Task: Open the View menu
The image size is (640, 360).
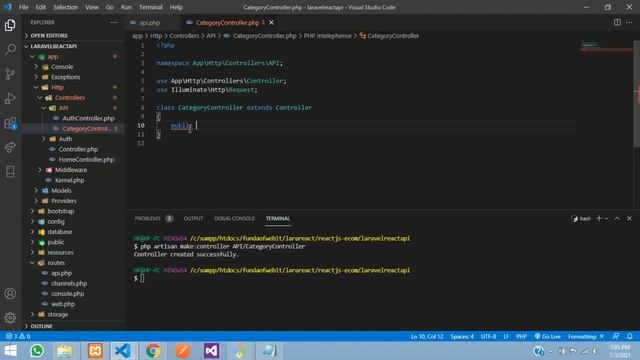Action: tap(91, 7)
